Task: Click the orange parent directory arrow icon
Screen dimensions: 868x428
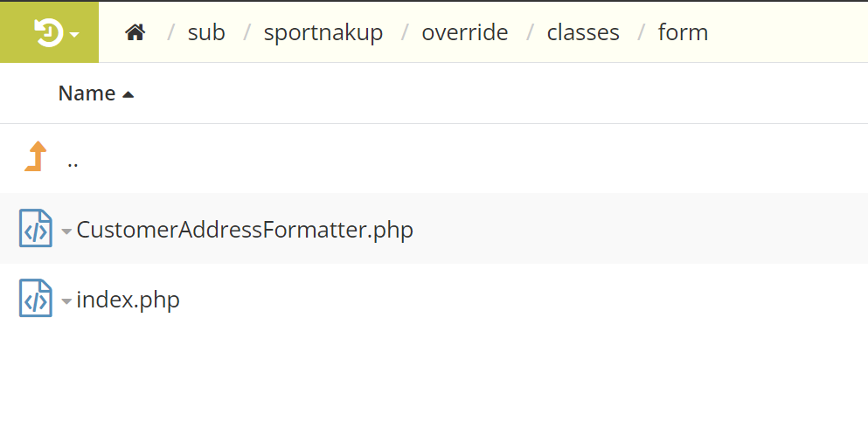Action: coord(35,157)
